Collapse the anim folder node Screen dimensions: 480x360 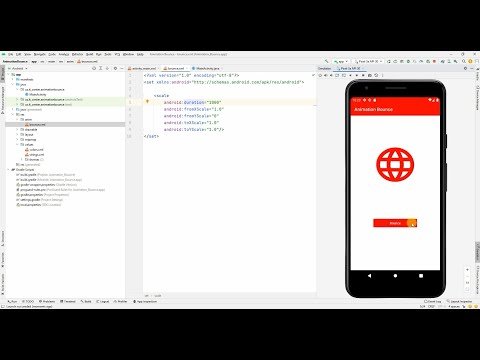pos(17,119)
